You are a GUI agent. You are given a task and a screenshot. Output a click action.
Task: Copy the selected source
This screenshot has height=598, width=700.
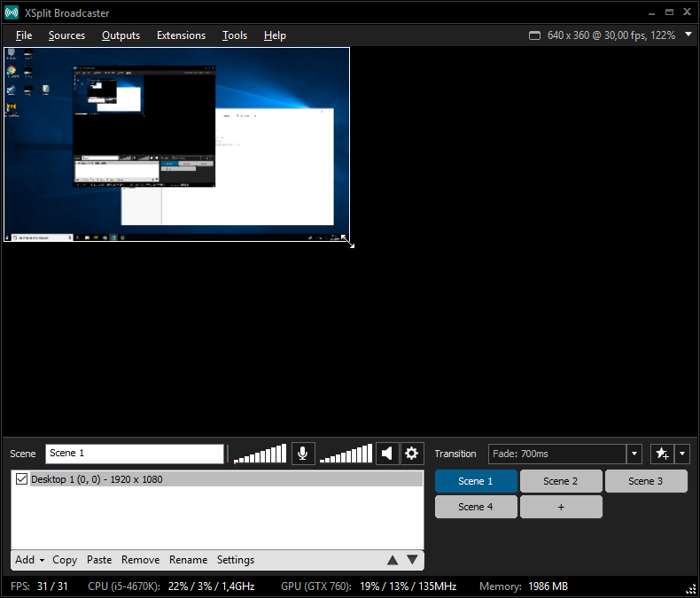65,560
